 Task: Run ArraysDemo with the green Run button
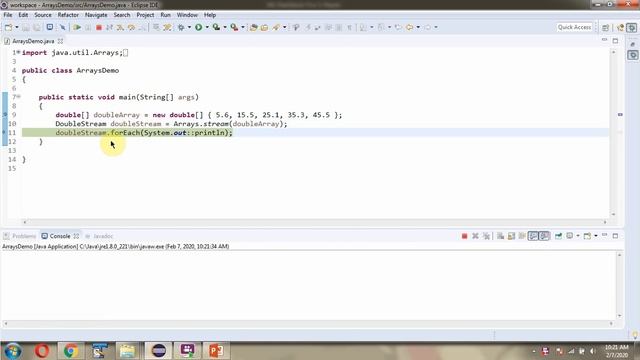coord(198,27)
